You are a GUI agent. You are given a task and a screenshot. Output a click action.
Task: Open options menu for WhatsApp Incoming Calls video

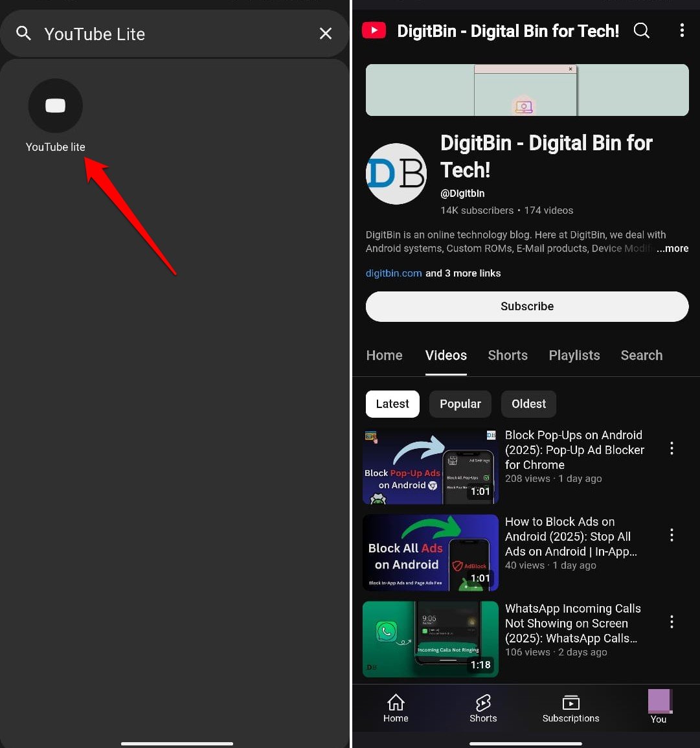[672, 622]
